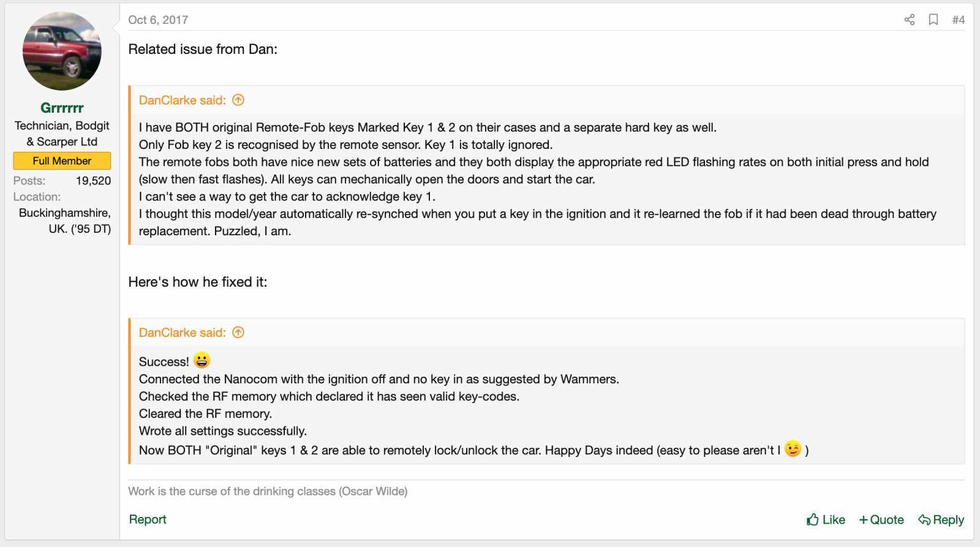The height and width of the screenshot is (547, 980).
Task: Click the grinning emoji after Success!
Action: point(202,360)
